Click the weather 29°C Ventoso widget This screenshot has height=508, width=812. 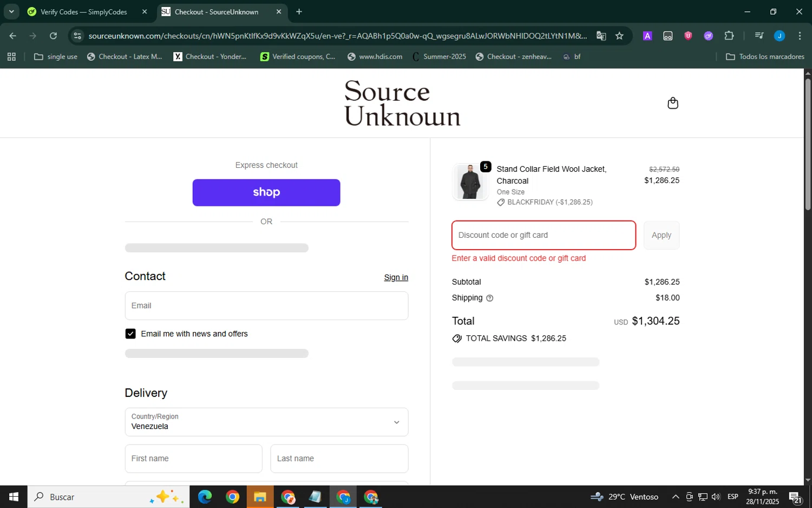point(625,497)
